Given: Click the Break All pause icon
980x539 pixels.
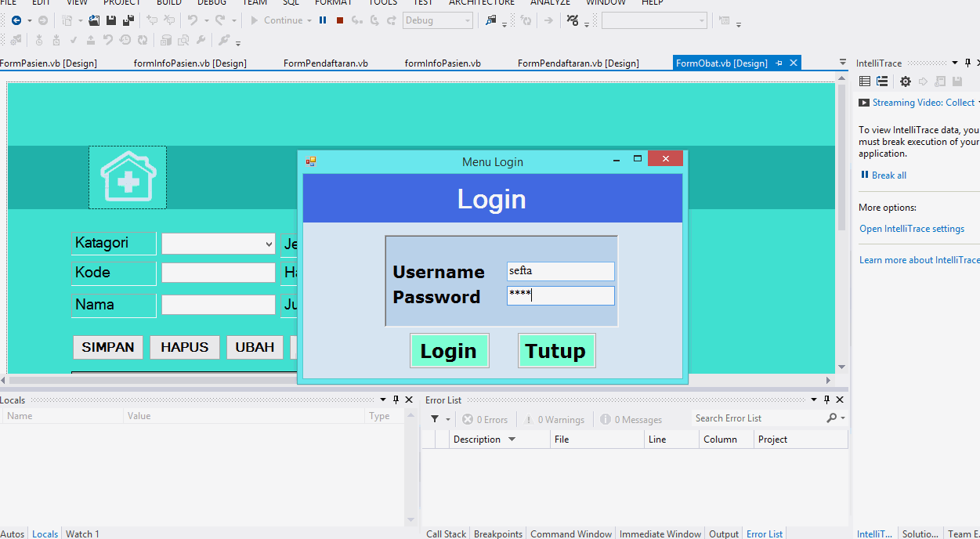Looking at the screenshot, I should pyautogui.click(x=323, y=20).
